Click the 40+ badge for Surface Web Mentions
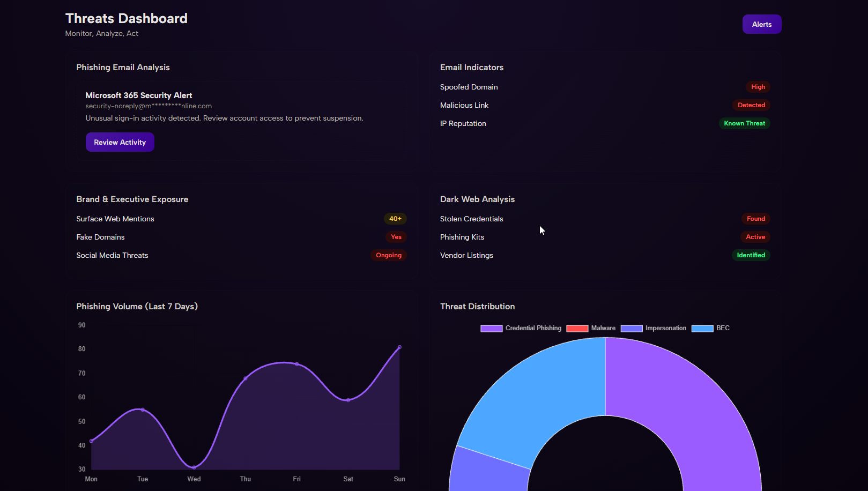 coord(395,219)
